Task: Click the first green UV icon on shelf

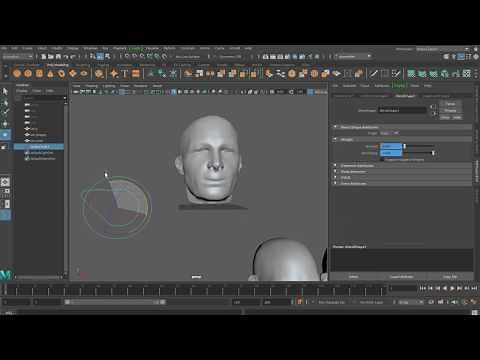Action: click(411, 73)
